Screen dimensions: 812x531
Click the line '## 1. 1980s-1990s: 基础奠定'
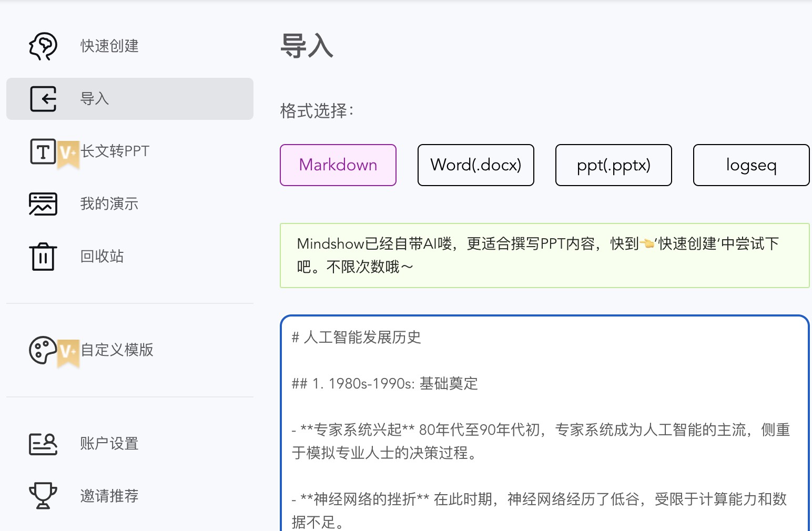pyautogui.click(x=385, y=384)
